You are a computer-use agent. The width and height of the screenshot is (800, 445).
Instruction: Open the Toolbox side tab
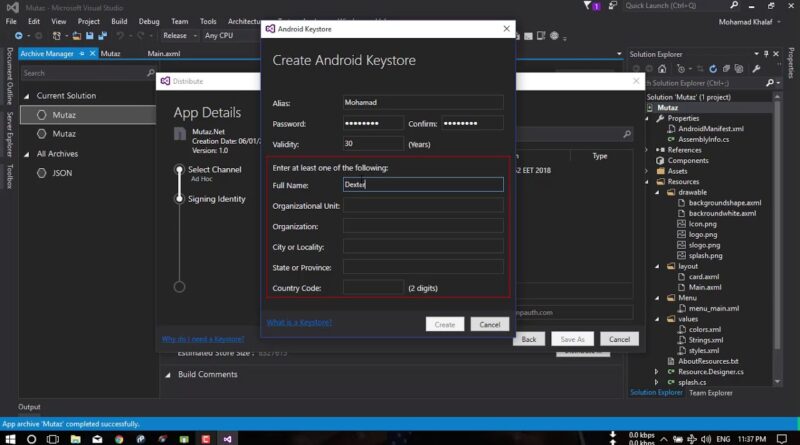9,177
